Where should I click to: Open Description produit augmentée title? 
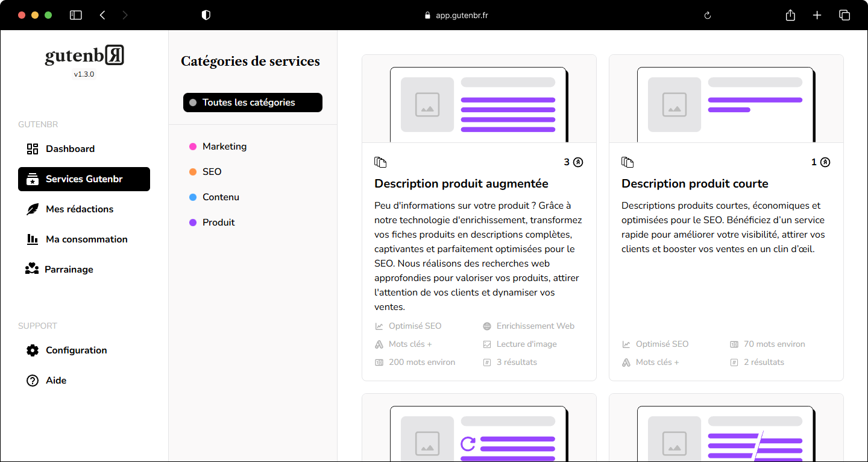[461, 184]
